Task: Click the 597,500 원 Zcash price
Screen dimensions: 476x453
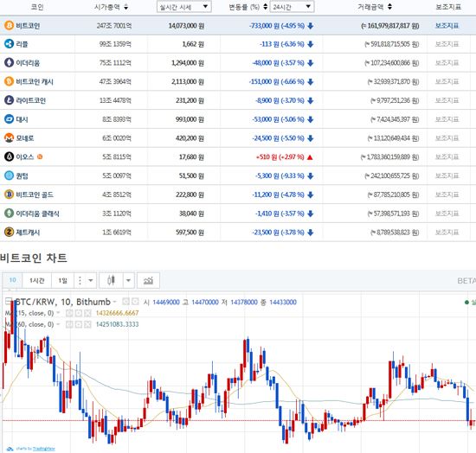Action: [x=190, y=233]
